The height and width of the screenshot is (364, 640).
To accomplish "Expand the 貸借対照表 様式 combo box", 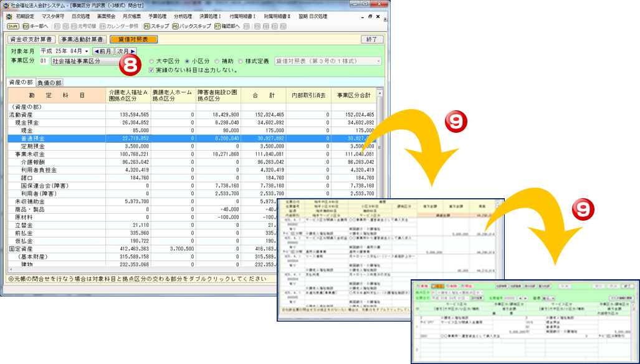I will (378, 61).
